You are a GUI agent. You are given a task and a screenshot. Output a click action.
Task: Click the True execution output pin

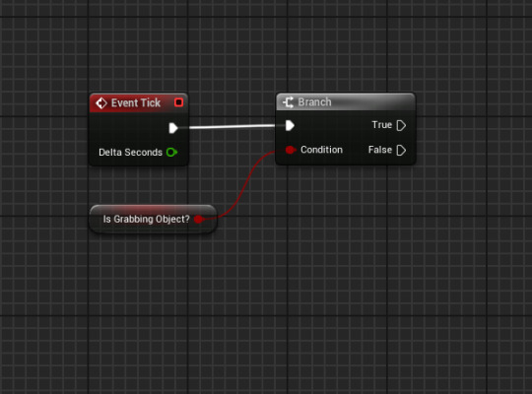[x=401, y=125]
